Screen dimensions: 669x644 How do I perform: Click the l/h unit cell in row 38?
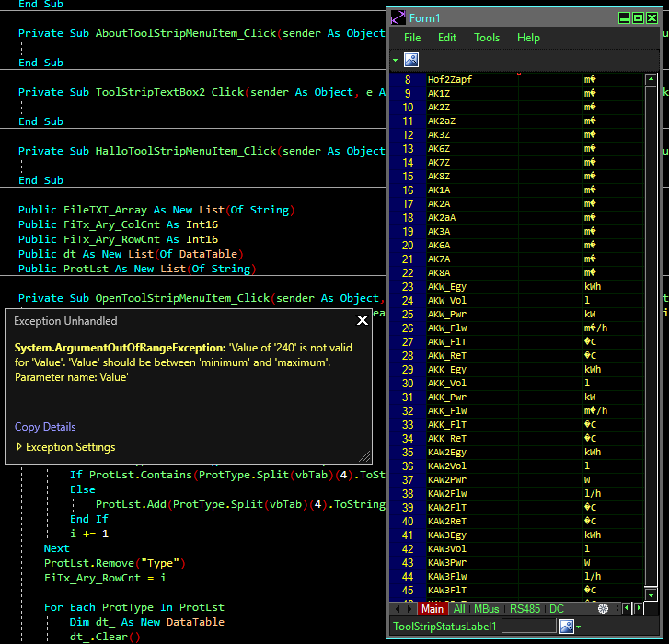pos(606,493)
